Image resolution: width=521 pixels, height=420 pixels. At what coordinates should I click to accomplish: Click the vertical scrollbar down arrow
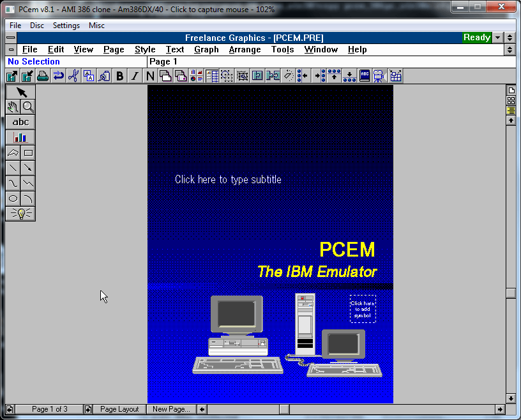click(511, 398)
